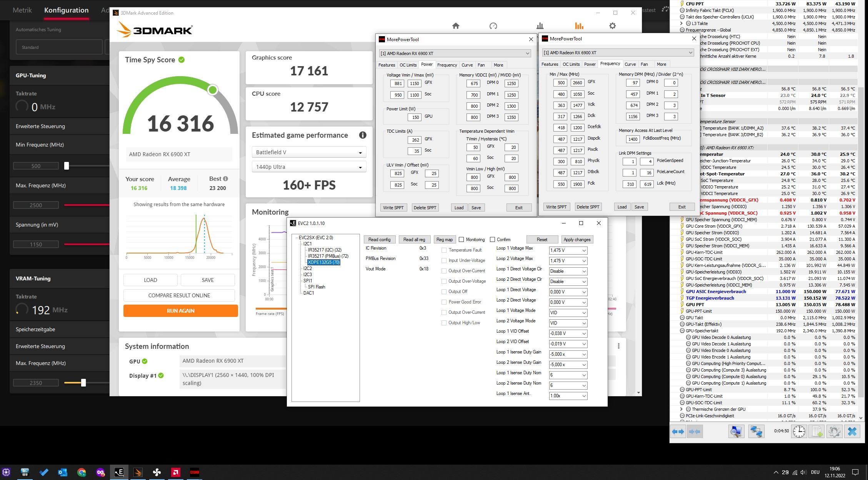The image size is (868, 480).
Task: Click HWiNFO clock reset icon
Action: (x=799, y=432)
